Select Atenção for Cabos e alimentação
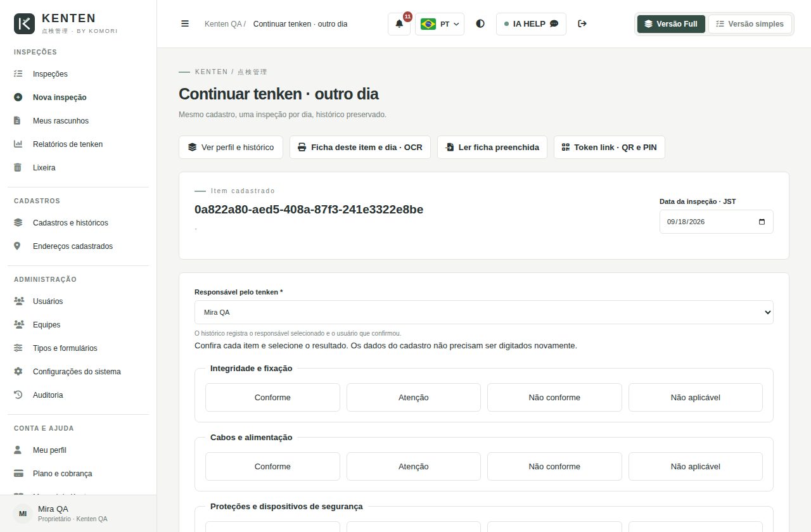This screenshot has height=532, width=811. click(x=414, y=467)
